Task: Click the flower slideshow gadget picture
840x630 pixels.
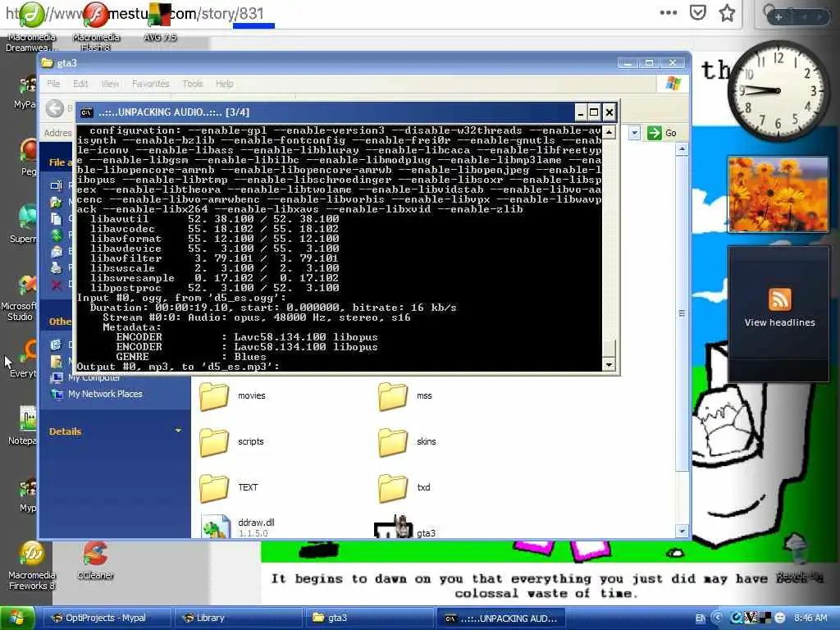Action: point(778,194)
